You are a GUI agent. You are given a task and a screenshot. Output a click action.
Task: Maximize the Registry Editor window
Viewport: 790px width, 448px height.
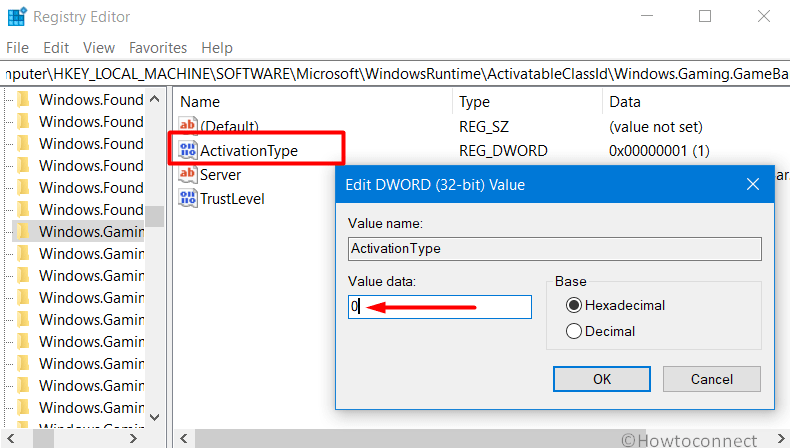pos(705,16)
